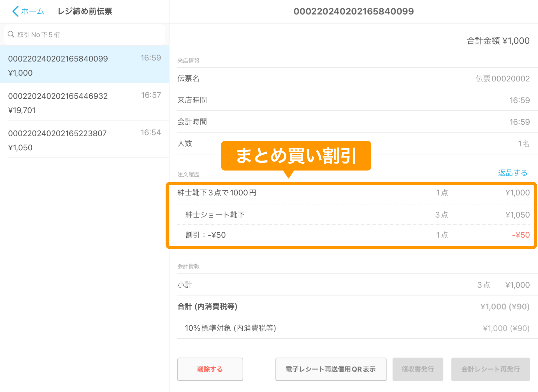Select the 紳士ショート靴下 item row
This screenshot has height=392, width=538.
(x=353, y=215)
